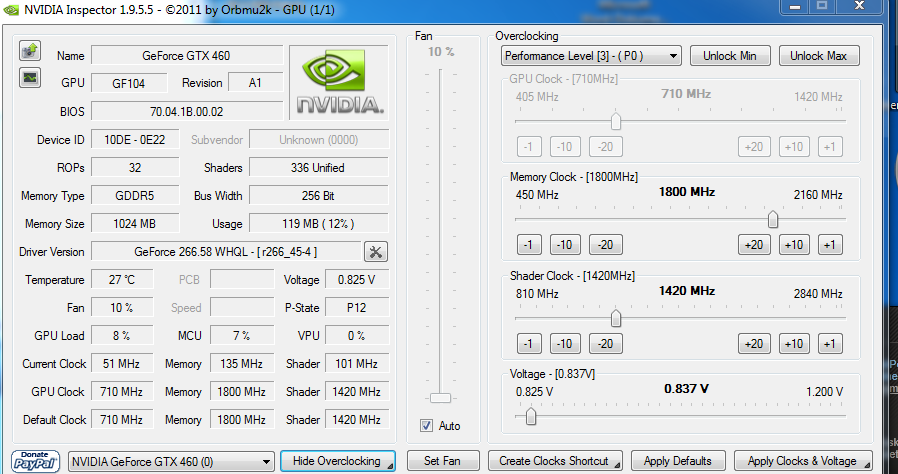Decrease Memory Clock by 1 MHz
This screenshot has width=898, height=474.
pos(529,245)
